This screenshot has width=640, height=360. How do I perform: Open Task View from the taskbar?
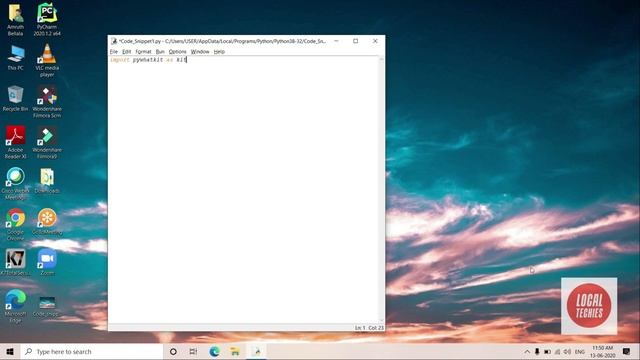click(x=193, y=351)
